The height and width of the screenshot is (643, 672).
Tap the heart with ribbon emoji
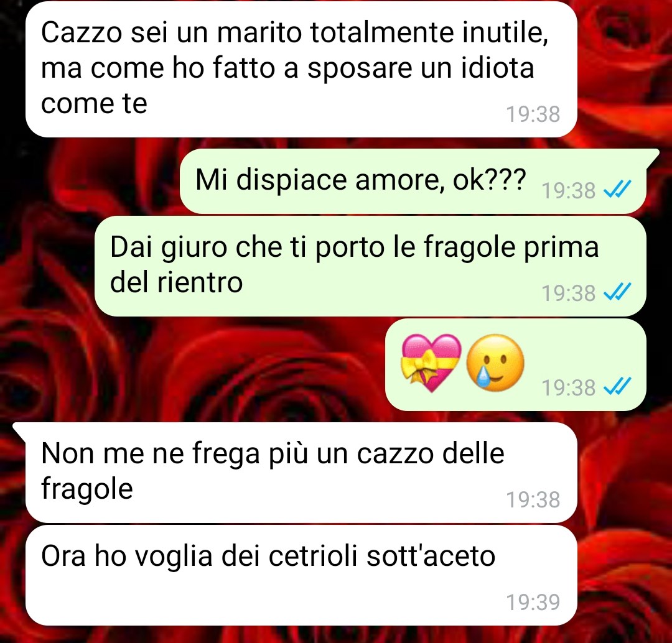click(431, 363)
